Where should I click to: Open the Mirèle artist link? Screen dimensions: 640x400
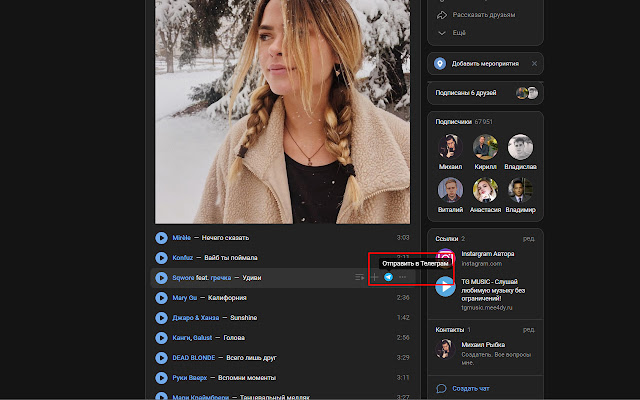pyautogui.click(x=181, y=238)
